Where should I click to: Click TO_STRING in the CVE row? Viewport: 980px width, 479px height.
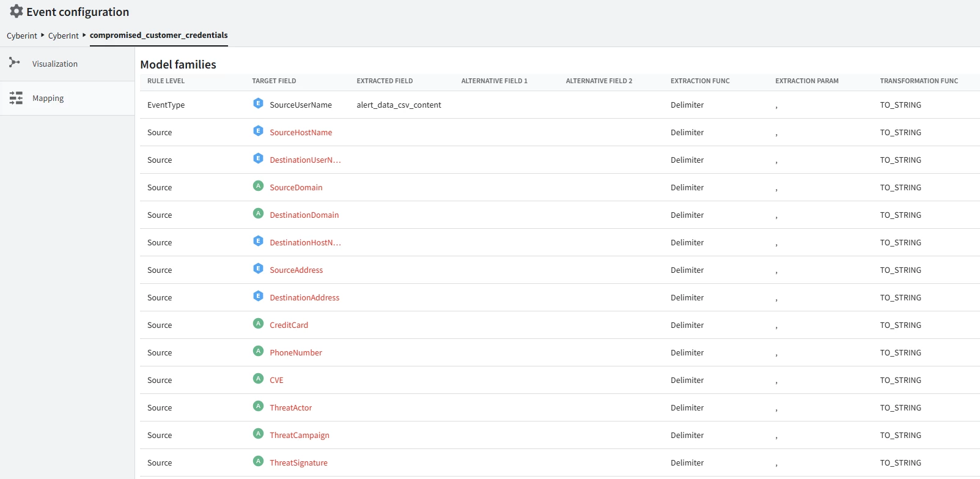901,381
